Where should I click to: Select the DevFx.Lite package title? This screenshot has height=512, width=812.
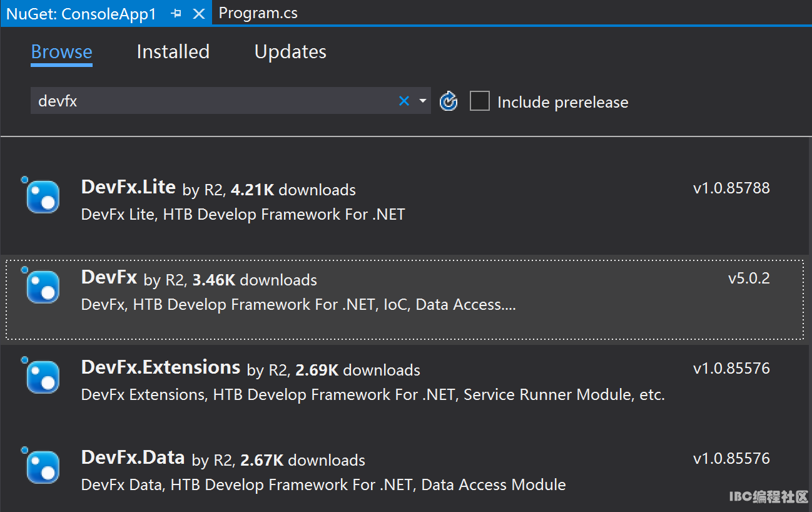point(128,187)
